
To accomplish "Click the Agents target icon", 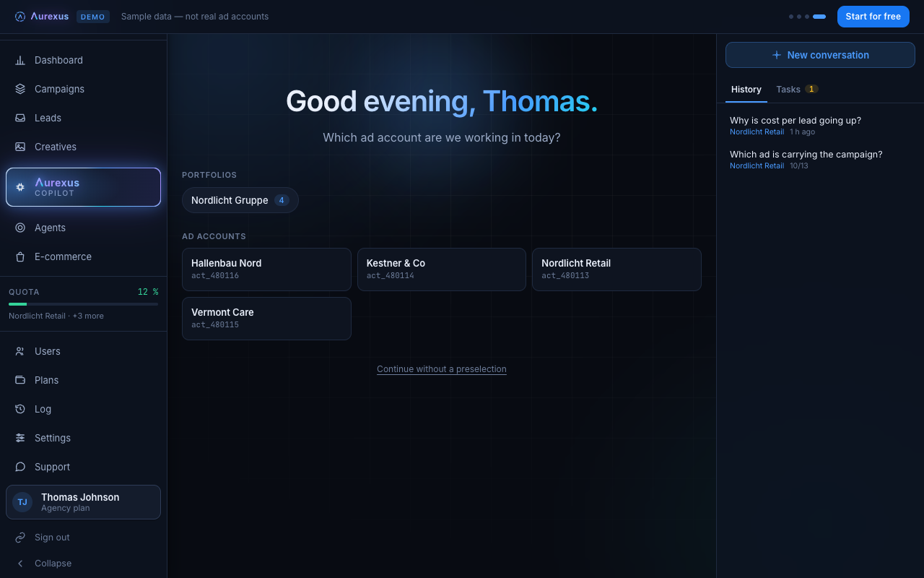I will point(20,228).
